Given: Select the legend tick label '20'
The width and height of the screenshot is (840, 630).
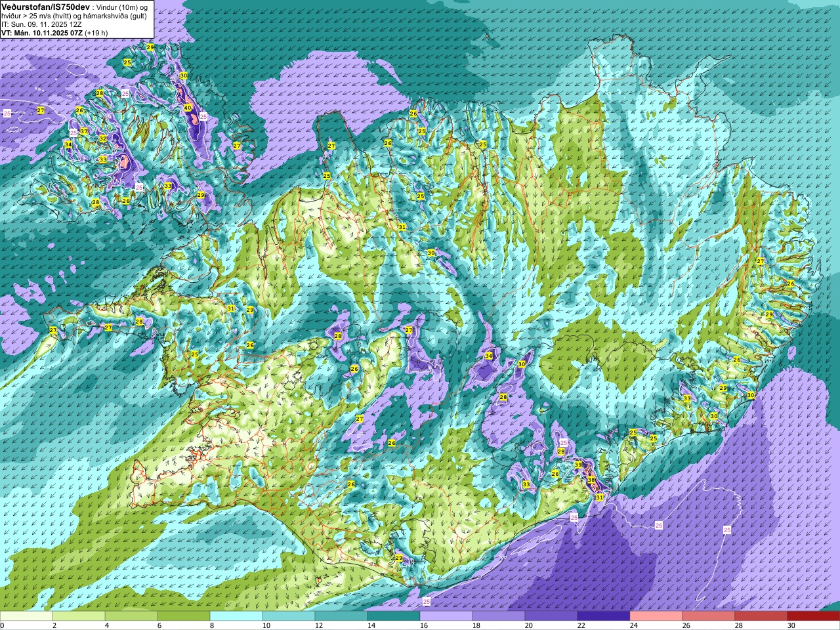Looking at the screenshot, I should click(x=529, y=625).
